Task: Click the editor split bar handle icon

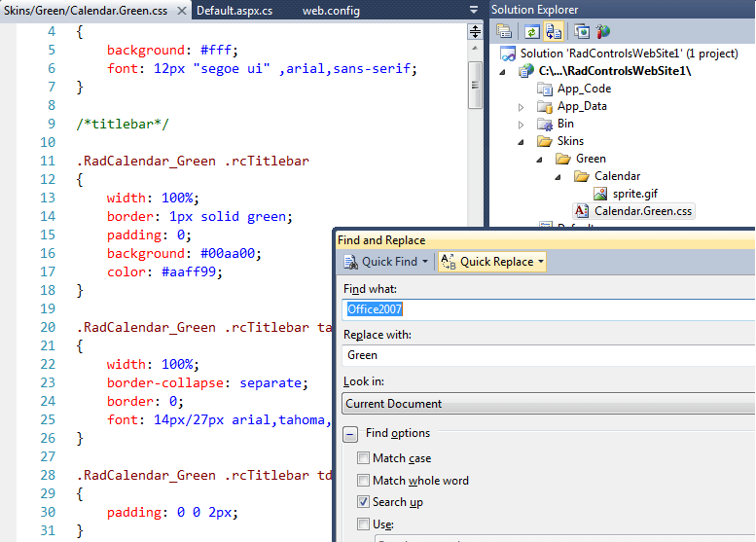Action: [475, 31]
